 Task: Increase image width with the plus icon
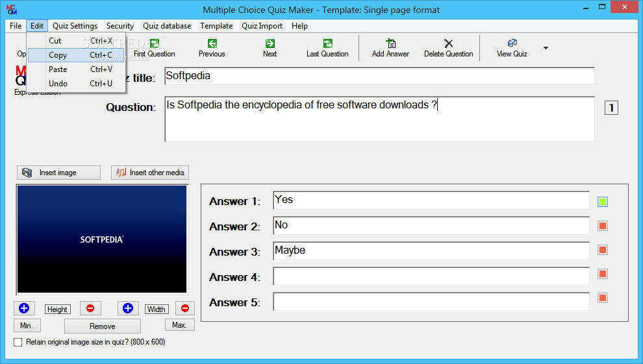[x=128, y=308]
